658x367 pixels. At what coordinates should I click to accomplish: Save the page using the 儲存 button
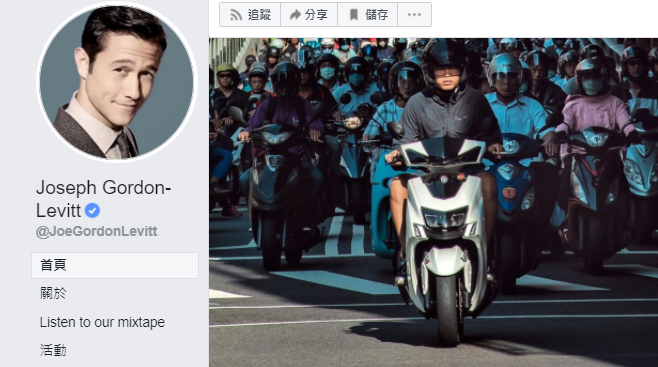point(368,15)
